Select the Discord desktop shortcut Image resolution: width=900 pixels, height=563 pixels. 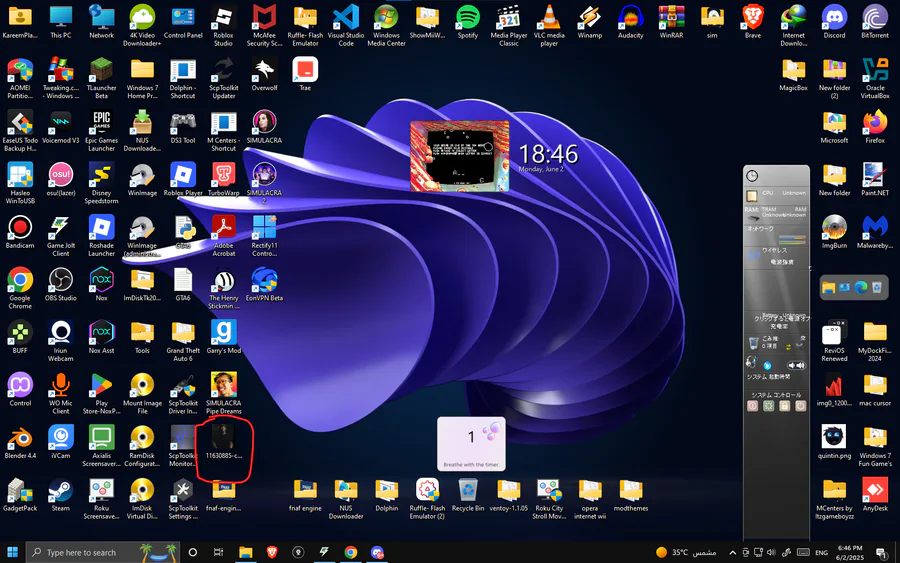[x=834, y=22]
